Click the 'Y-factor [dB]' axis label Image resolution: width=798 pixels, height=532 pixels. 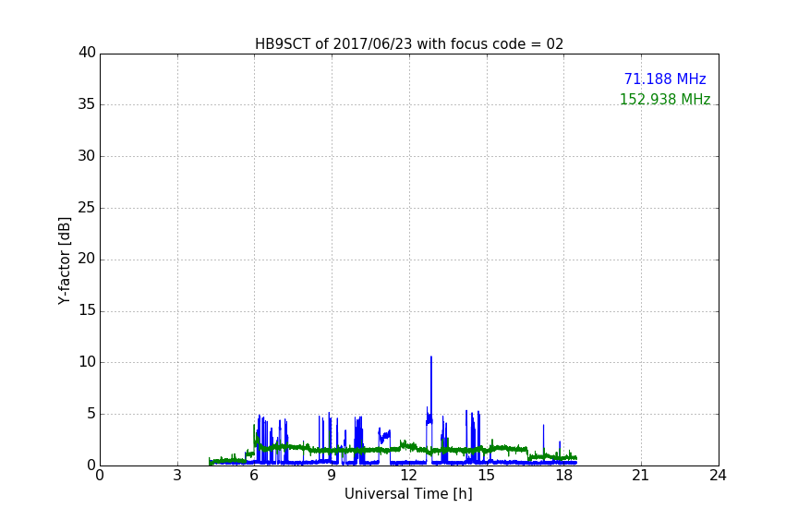point(64,260)
